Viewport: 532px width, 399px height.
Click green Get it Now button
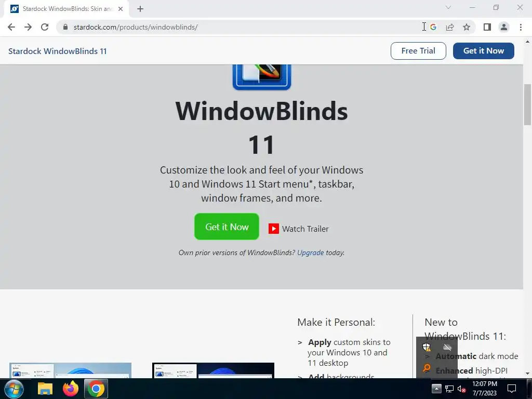click(x=227, y=227)
